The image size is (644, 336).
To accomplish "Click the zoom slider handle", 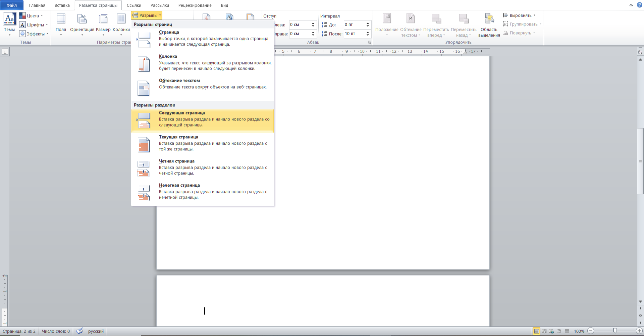I will pyautogui.click(x=615, y=331).
